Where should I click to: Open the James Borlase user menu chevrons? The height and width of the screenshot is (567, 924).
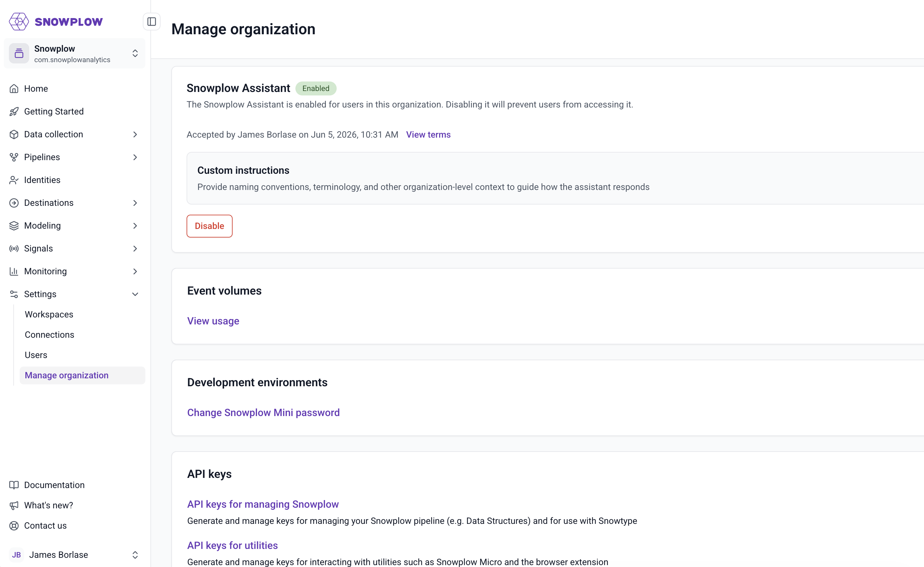[x=135, y=555]
